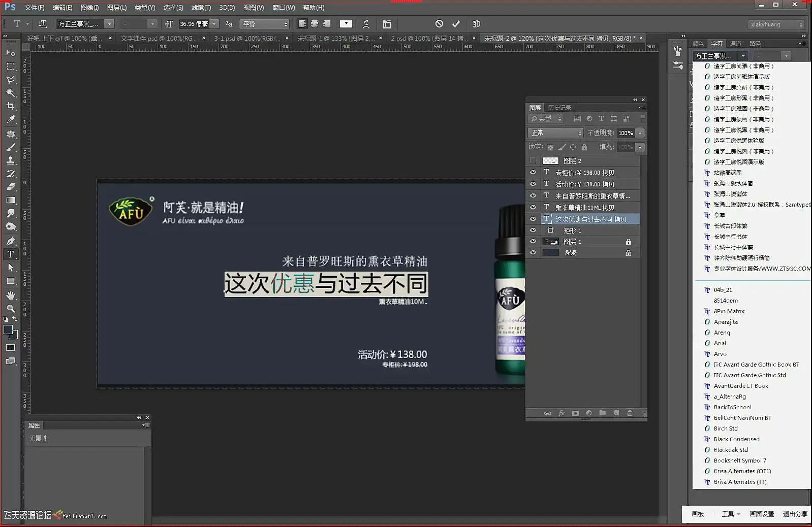This screenshot has height=527, width=812.
Task: Select the Hand tool
Action: tap(11, 295)
